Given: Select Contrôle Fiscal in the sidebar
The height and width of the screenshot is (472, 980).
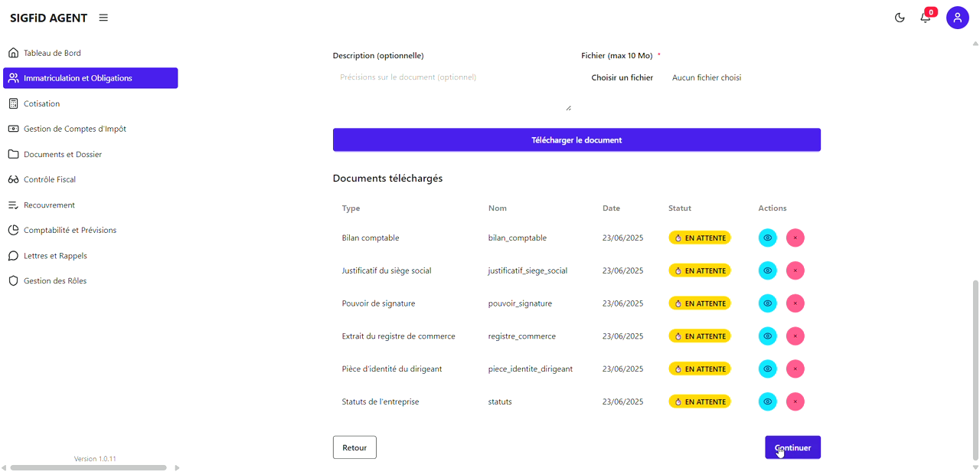Looking at the screenshot, I should point(49,179).
